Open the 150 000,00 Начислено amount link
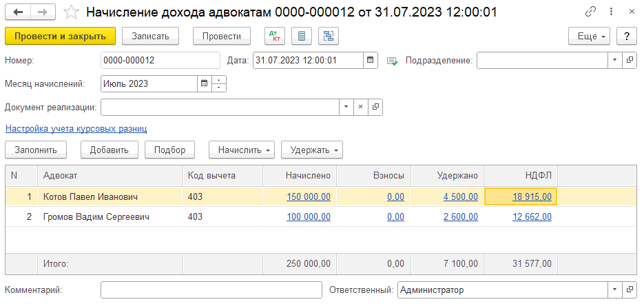This screenshot has width=644, height=304. tap(309, 197)
